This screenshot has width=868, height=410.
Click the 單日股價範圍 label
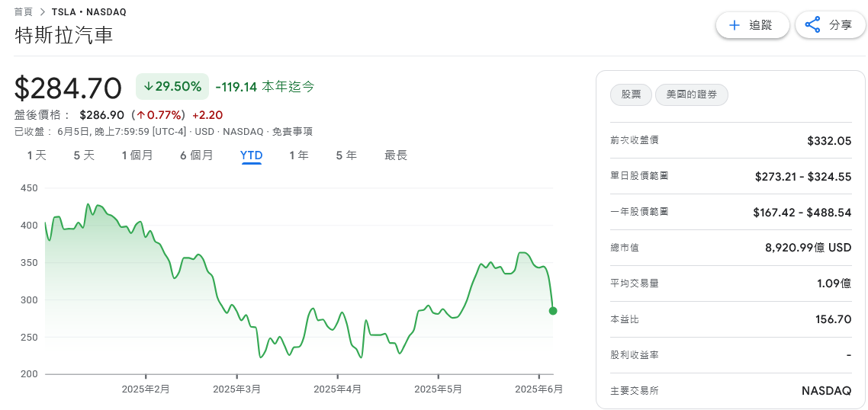(x=639, y=176)
